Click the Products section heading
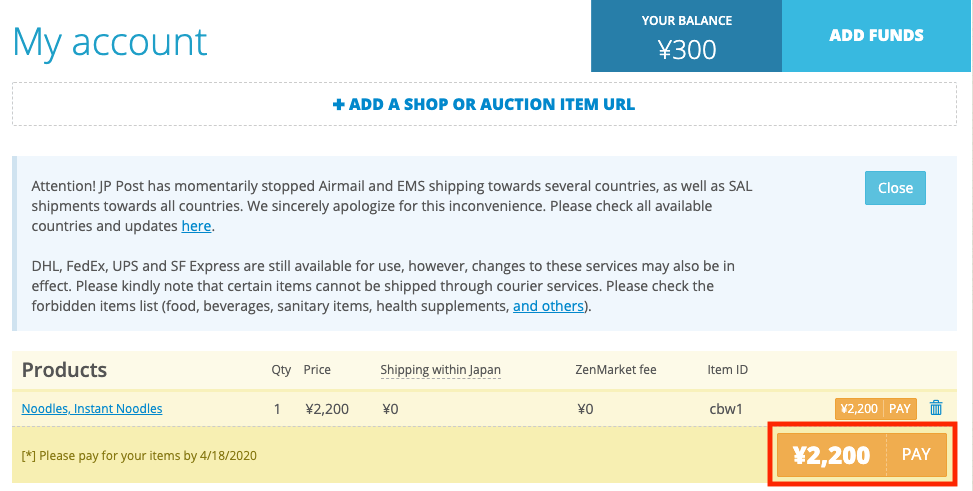The width and height of the screenshot is (973, 491). pyautogui.click(x=65, y=370)
